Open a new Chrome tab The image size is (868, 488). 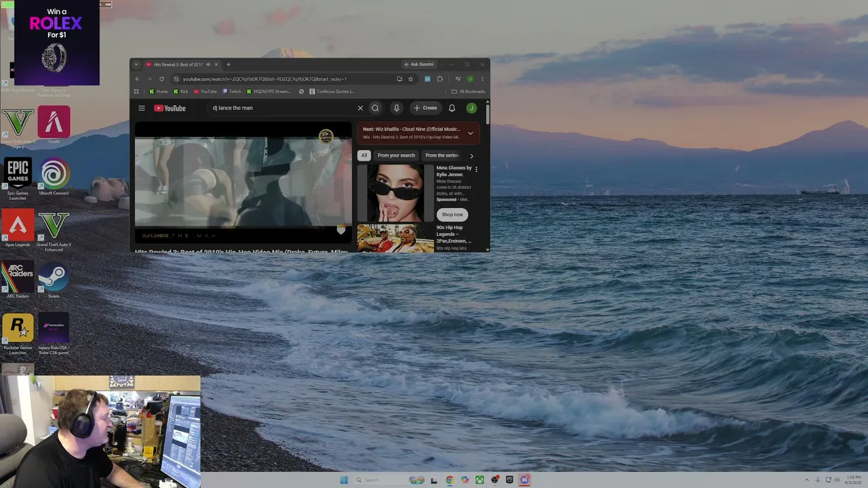[x=229, y=64]
